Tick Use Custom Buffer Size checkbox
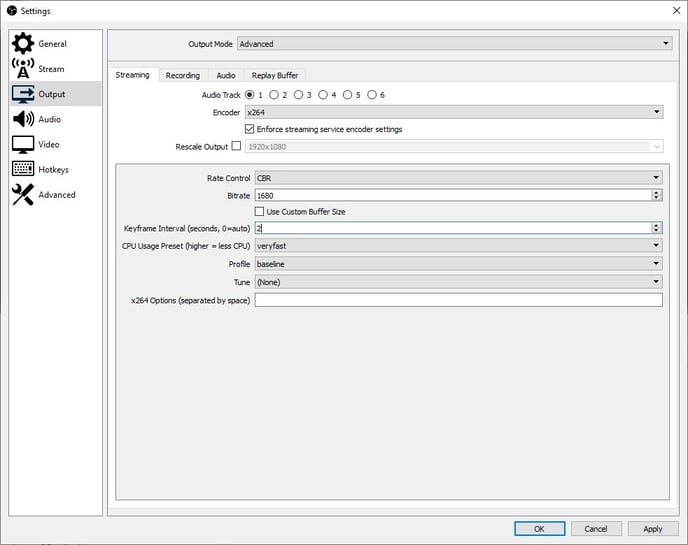The image size is (688, 545). point(260,212)
